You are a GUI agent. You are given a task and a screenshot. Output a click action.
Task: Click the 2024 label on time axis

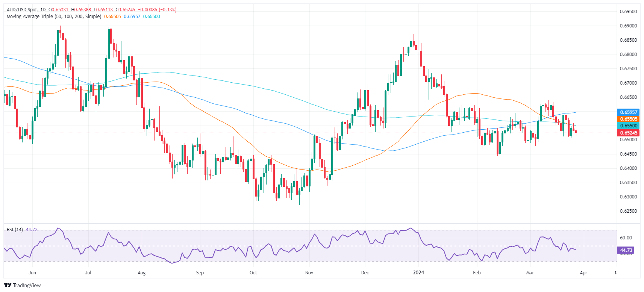click(x=418, y=272)
